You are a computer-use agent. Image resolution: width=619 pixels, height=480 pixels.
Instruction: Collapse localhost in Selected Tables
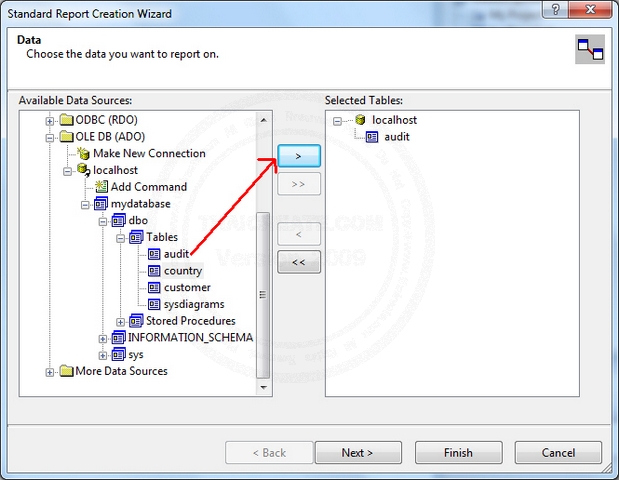(x=338, y=121)
